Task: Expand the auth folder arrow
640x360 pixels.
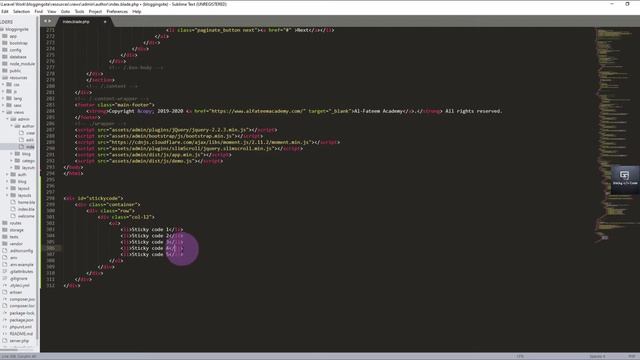Action: 7,175
